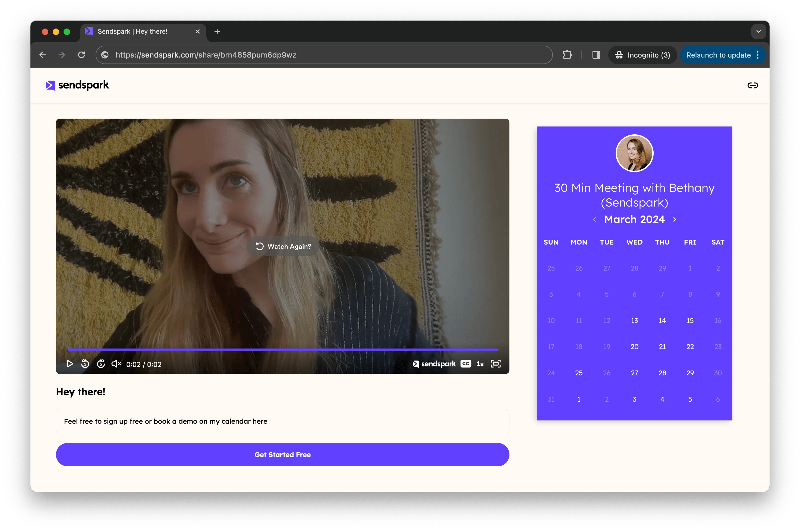Select April 4 in the last row

point(662,399)
